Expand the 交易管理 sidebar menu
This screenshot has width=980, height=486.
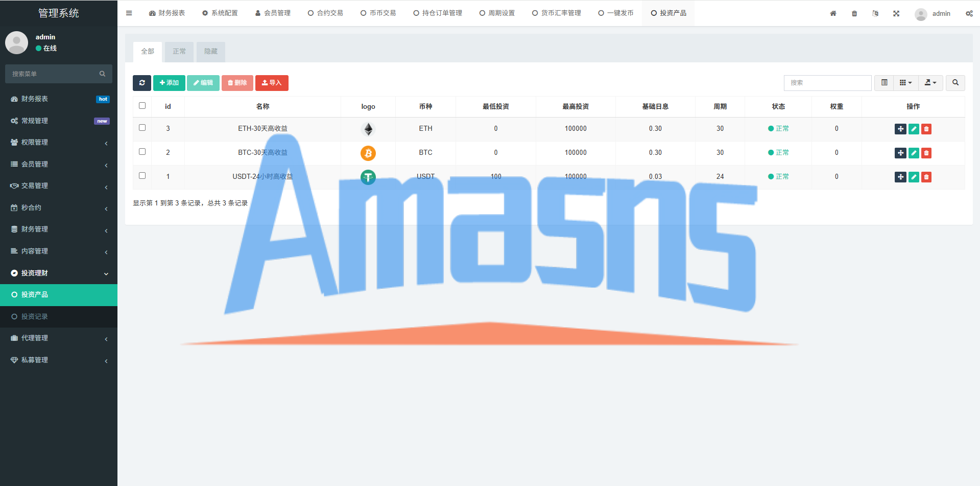pyautogui.click(x=59, y=186)
